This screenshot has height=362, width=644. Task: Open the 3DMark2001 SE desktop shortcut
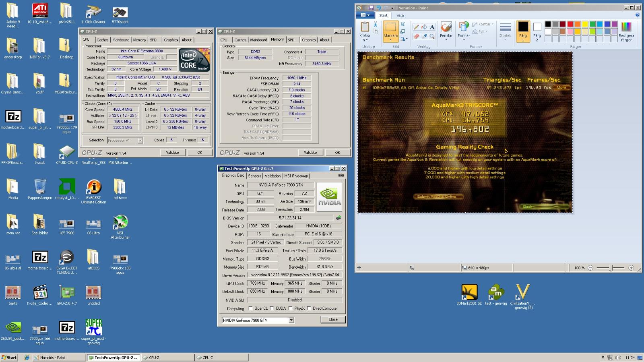click(469, 295)
